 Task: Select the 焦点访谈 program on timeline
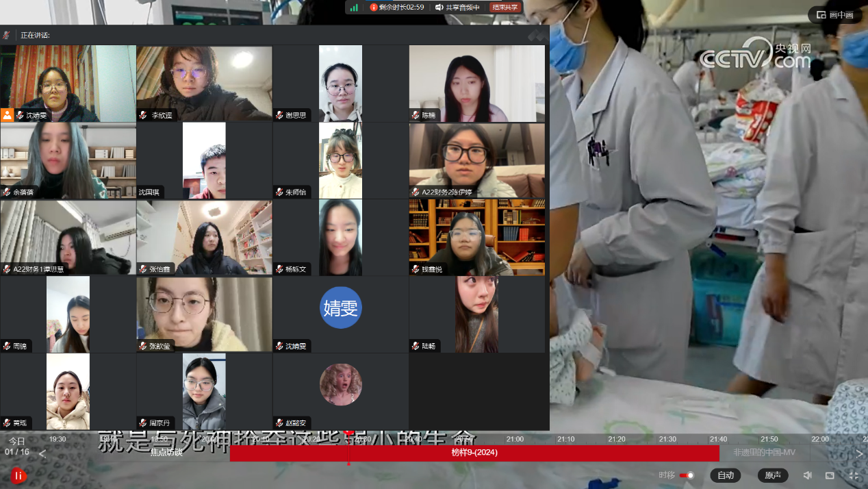pyautogui.click(x=166, y=453)
